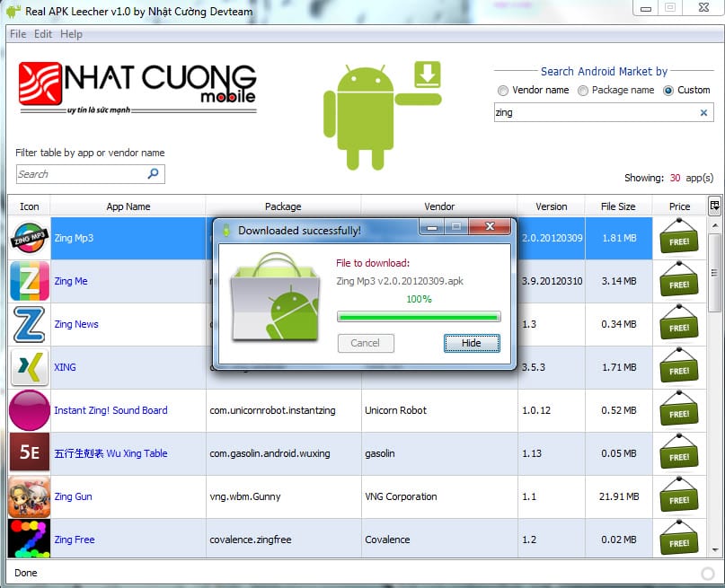
Task: Select the Zing Gun app icon
Action: tap(30, 496)
